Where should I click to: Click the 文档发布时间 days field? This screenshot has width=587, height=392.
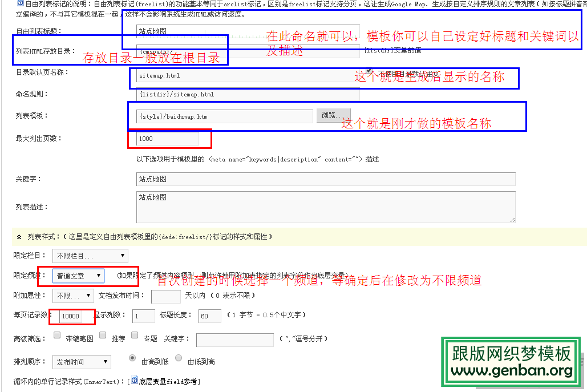[x=166, y=296]
